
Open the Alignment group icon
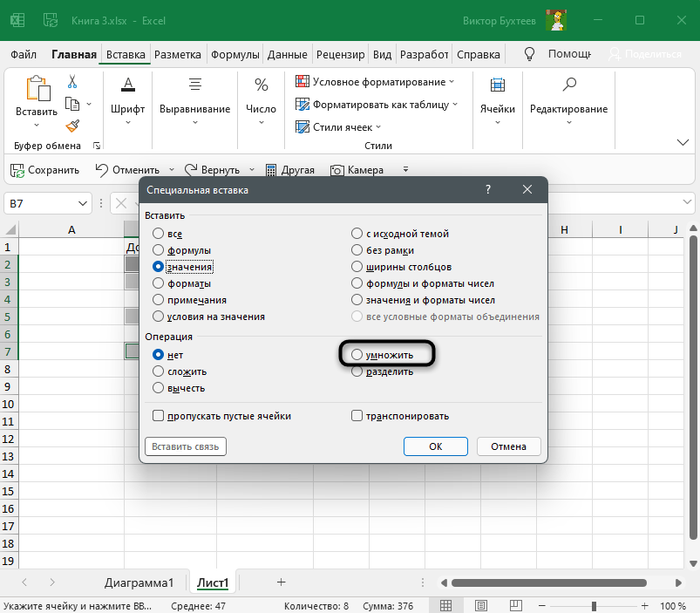tap(194, 85)
